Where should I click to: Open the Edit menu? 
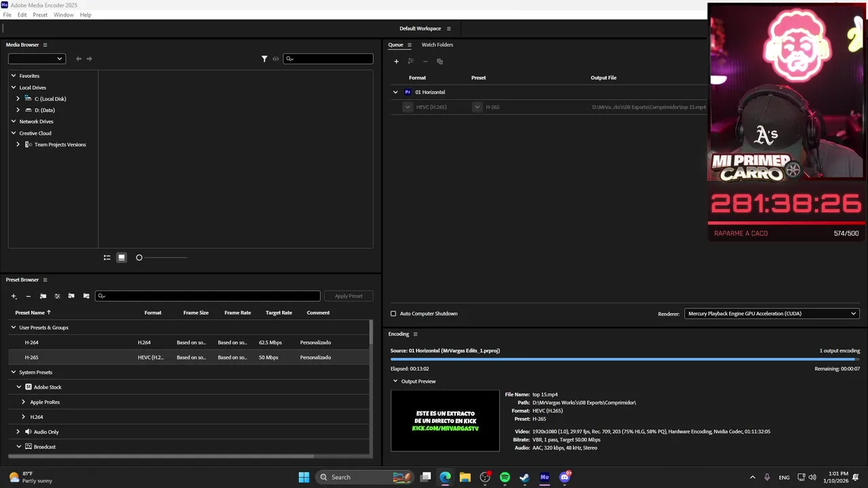[22, 15]
